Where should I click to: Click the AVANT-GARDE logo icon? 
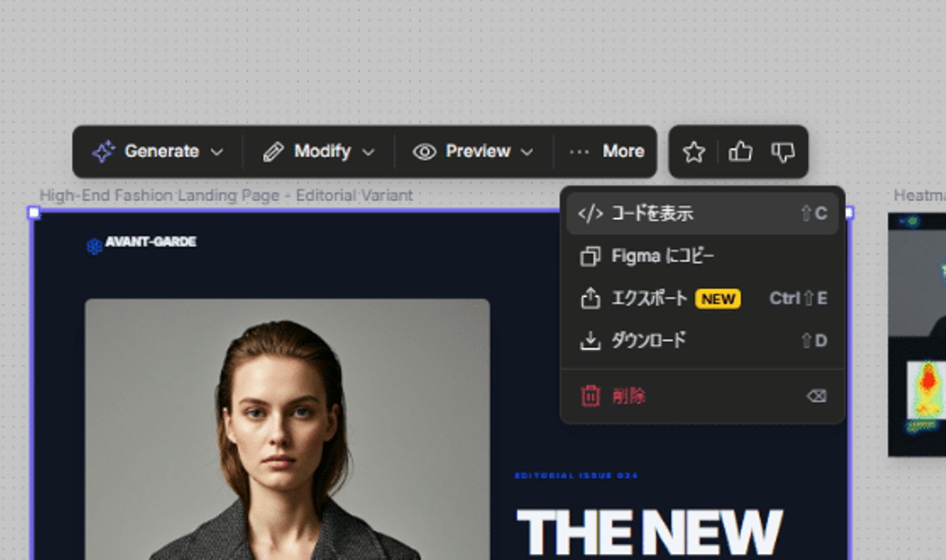[x=94, y=246]
